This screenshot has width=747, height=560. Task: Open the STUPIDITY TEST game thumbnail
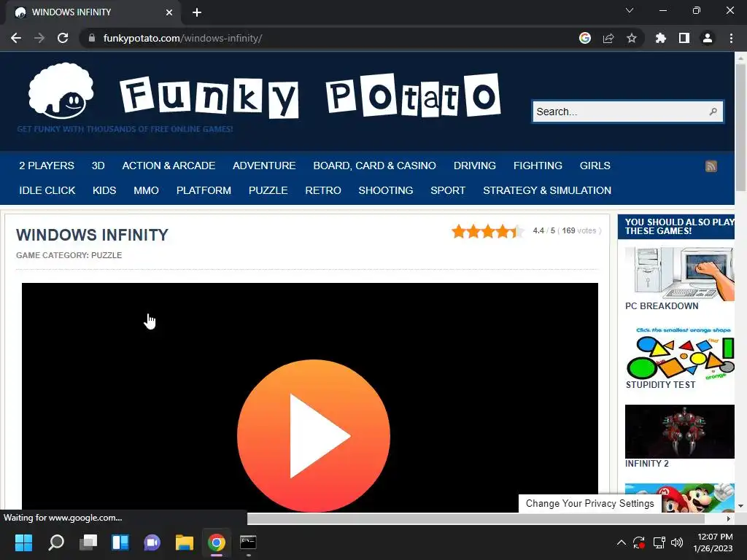pos(679,353)
